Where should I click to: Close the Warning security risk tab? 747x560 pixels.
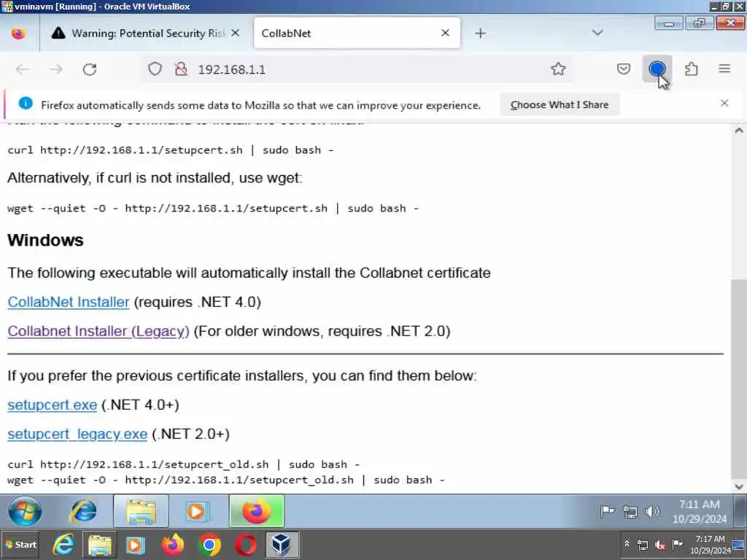pyautogui.click(x=236, y=34)
